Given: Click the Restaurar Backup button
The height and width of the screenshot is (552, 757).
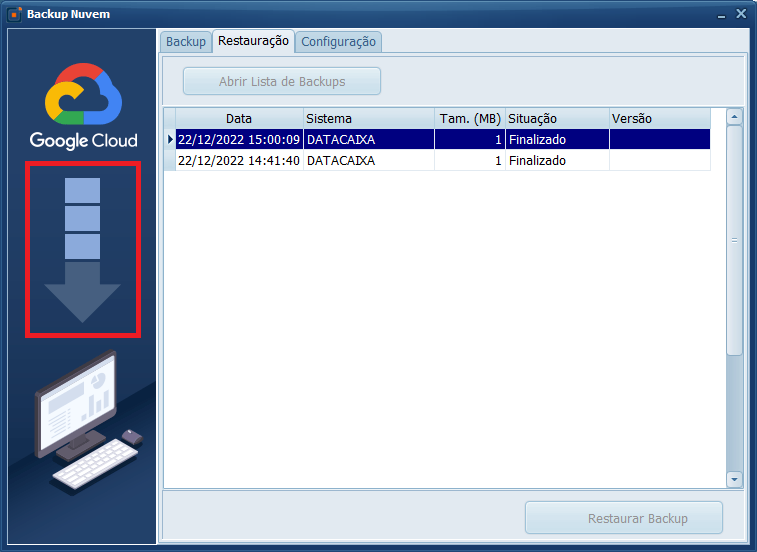Looking at the screenshot, I should 624,518.
